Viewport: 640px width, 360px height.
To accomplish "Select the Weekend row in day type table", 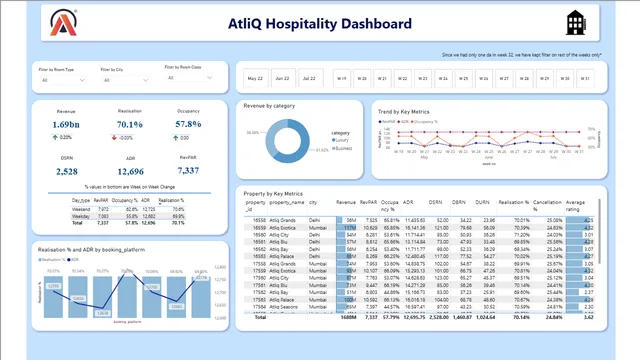I will 128,209.
